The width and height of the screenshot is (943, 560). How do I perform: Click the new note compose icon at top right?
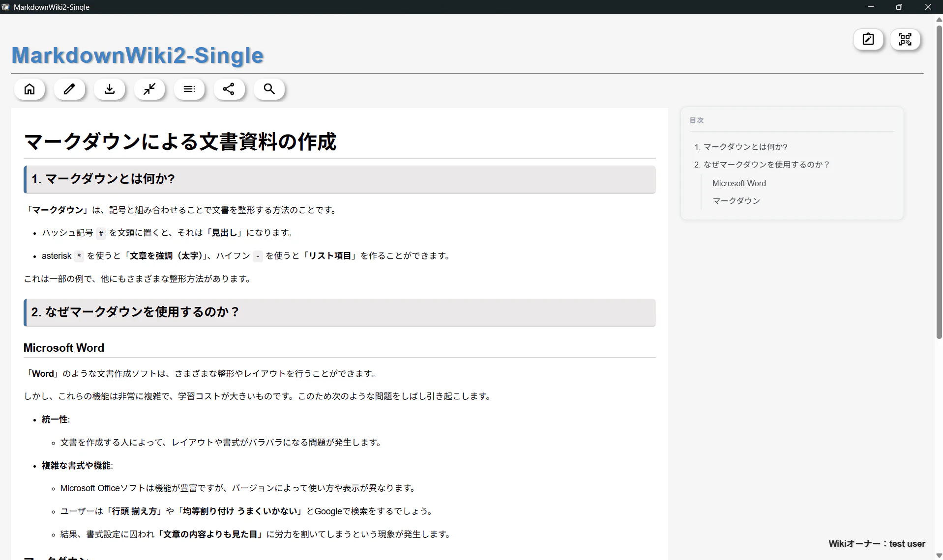coord(868,39)
